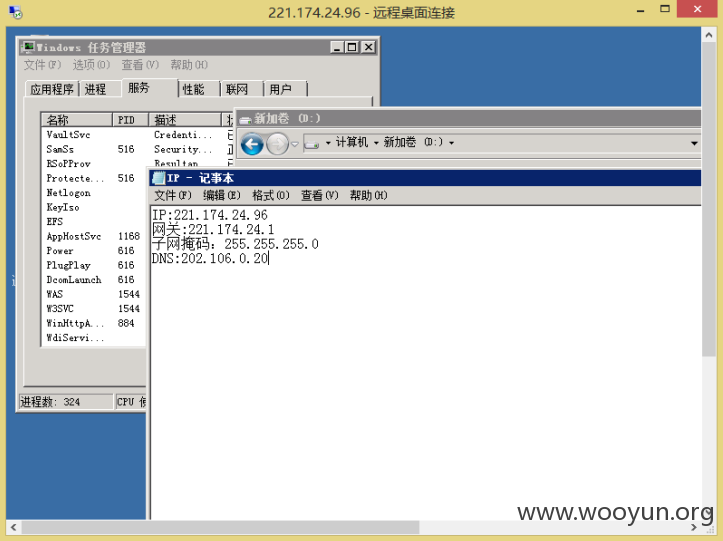Select the Power service row

[93, 250]
